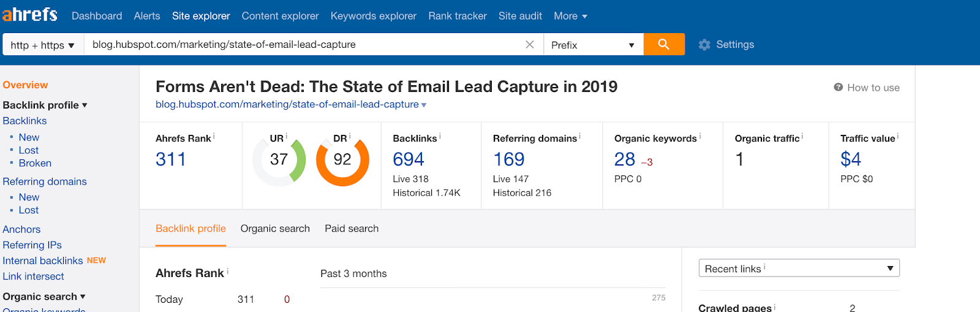
Task: Click the Referring domains count 169
Action: tap(509, 159)
